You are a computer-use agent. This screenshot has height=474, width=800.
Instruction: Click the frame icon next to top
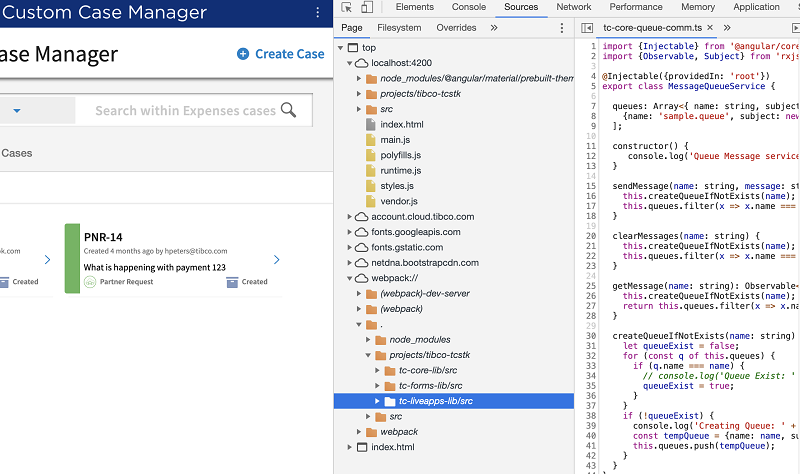click(353, 48)
